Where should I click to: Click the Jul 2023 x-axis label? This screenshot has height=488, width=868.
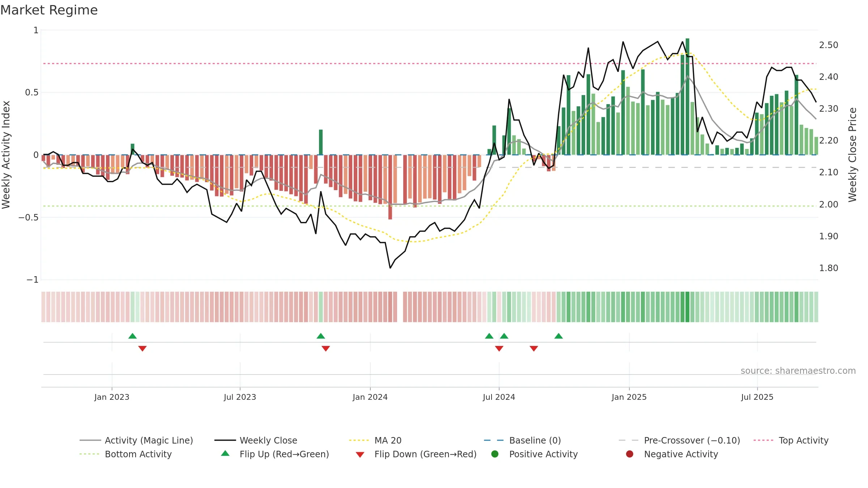coord(240,397)
